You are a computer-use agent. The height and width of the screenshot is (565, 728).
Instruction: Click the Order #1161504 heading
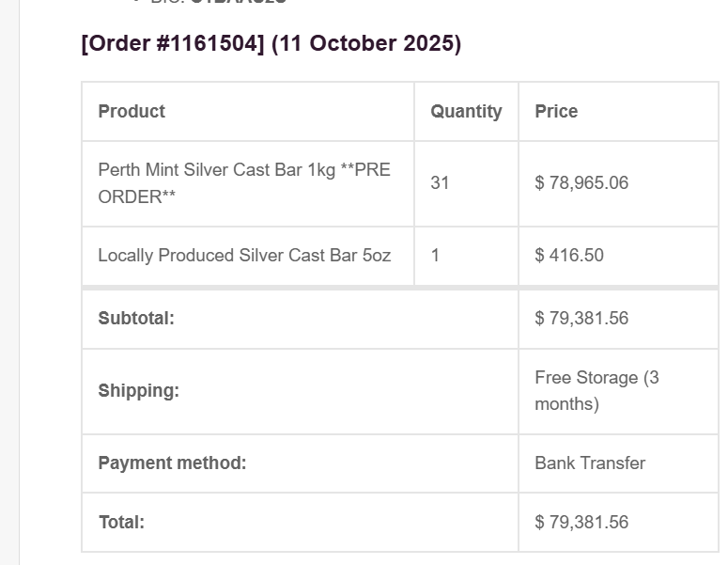click(174, 44)
